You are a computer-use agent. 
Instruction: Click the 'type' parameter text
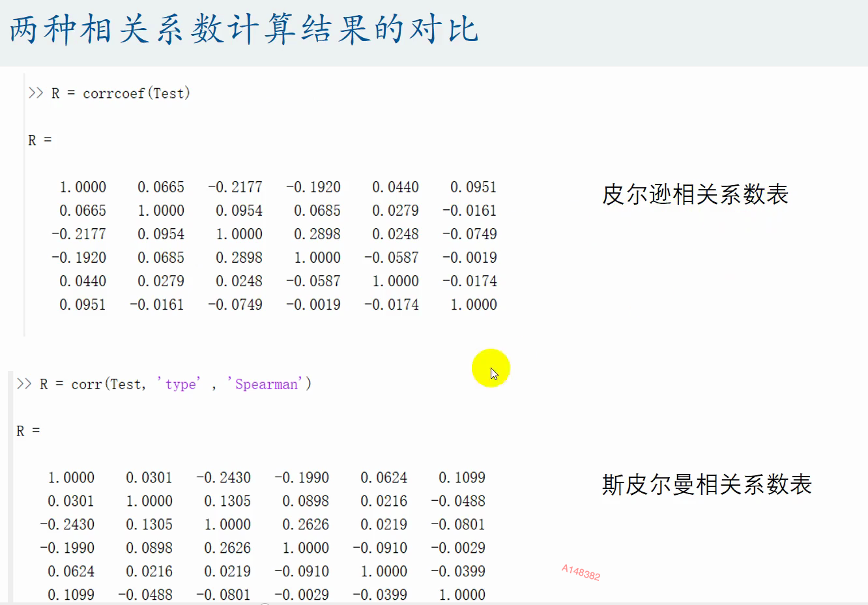coord(181,384)
